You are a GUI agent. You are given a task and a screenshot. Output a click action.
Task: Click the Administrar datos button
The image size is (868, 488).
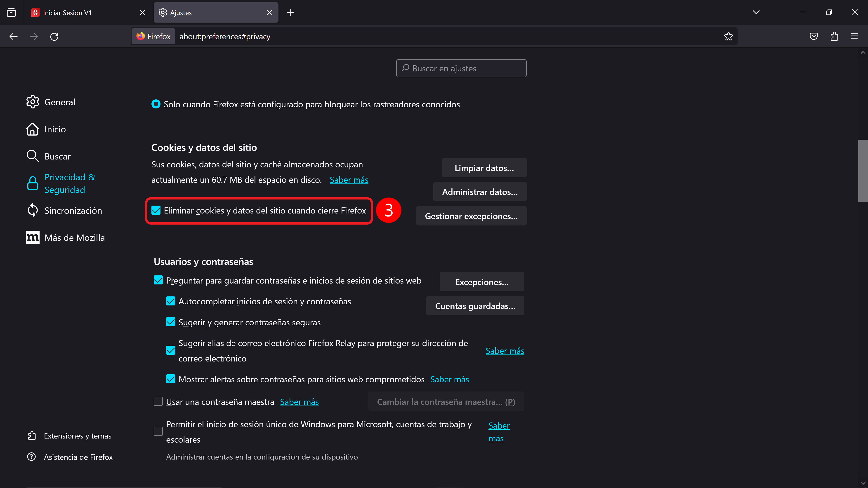pos(480,192)
